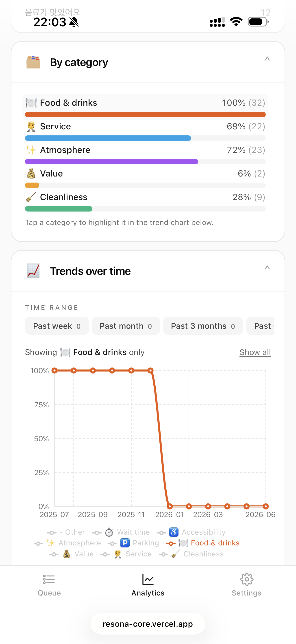296x644 pixels.
Task: Toggle the Parking legend series
Action: pos(133,543)
